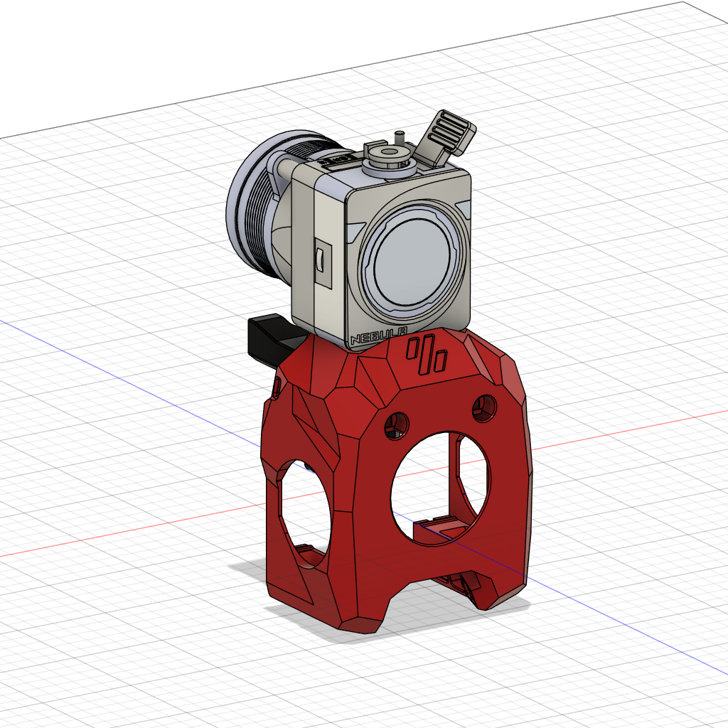The image size is (728, 728).
Task: Select the ribbed grey thumb lever on extruder top
Action: point(445,137)
